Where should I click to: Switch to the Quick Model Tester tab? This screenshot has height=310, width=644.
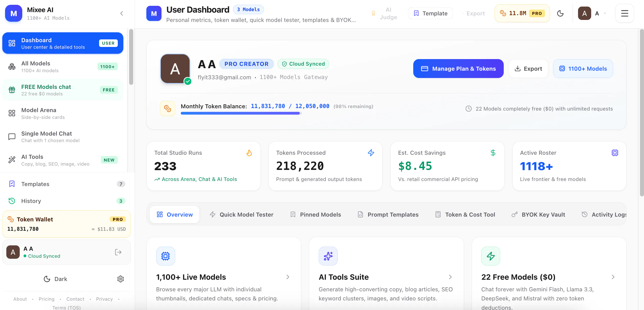click(x=242, y=215)
